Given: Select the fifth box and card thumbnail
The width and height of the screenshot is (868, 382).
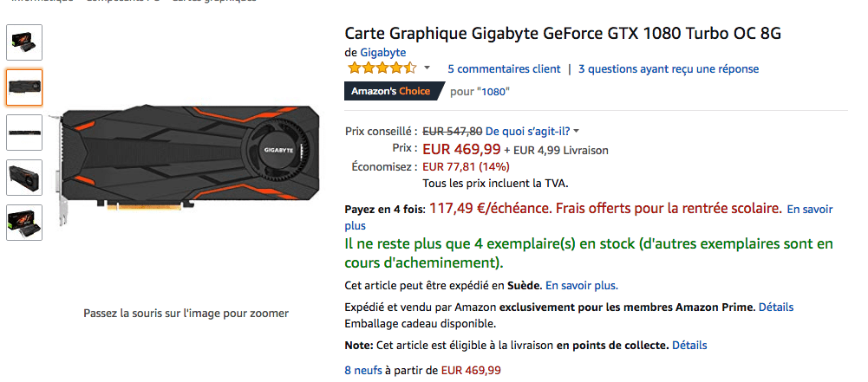Looking at the screenshot, I should pos(24,223).
